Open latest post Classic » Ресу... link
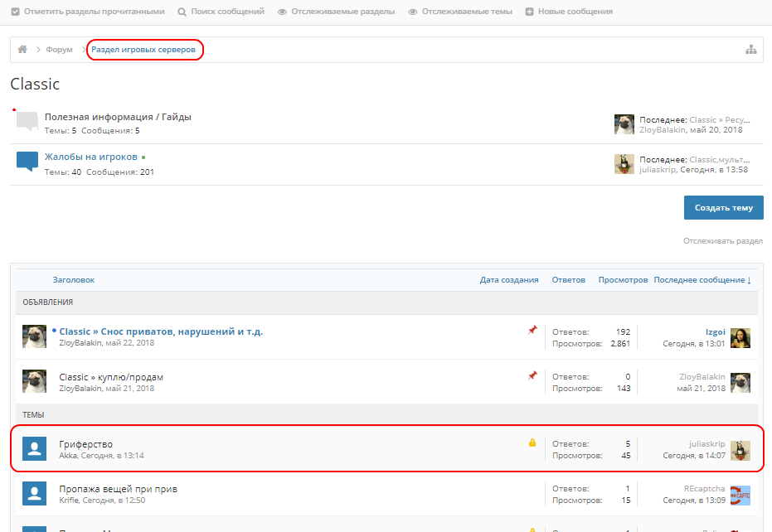Screen dimensions: 772x532 pos(719,119)
